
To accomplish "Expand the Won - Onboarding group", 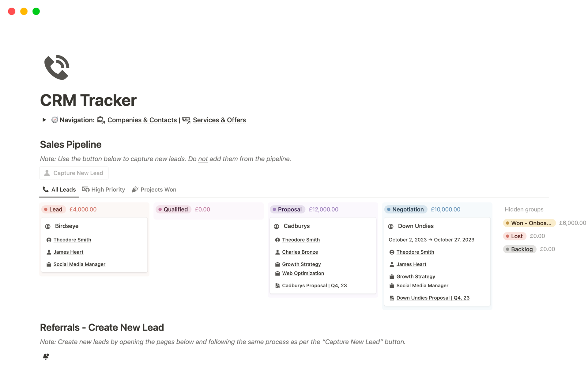I will click(x=528, y=222).
